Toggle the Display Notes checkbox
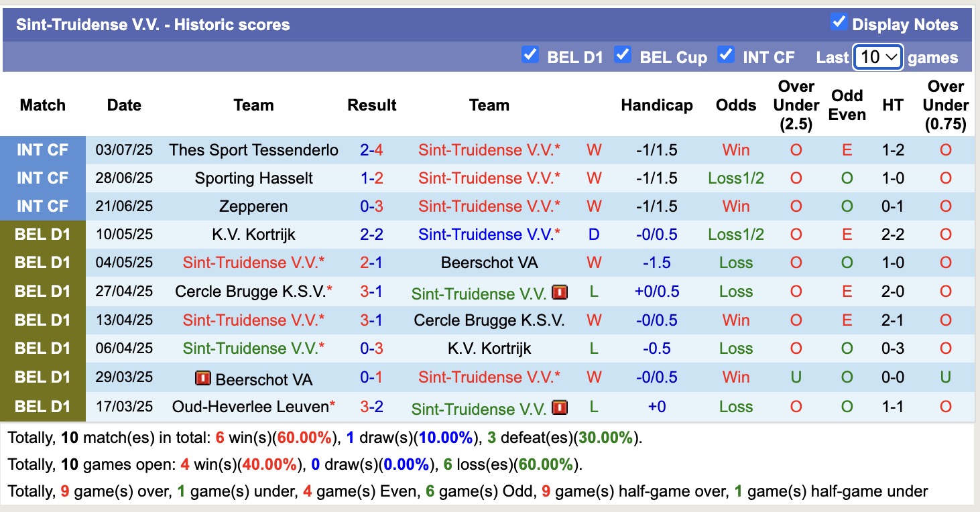 point(839,21)
